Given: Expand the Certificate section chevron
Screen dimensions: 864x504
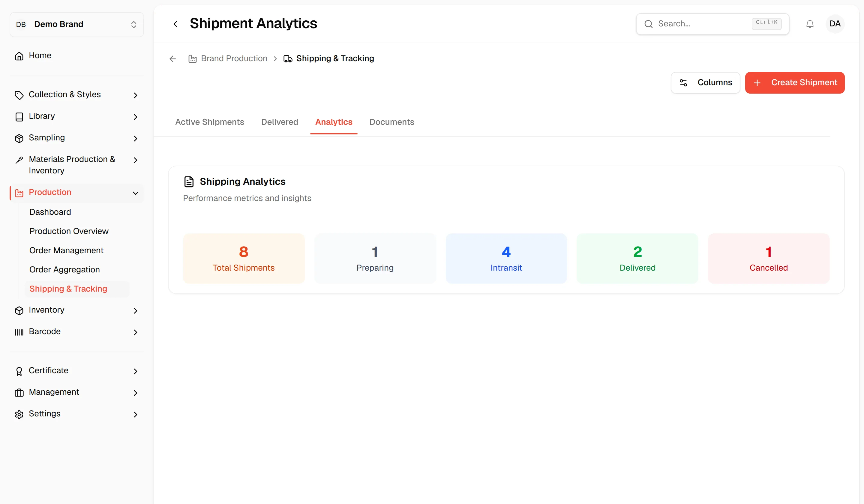Looking at the screenshot, I should [x=135, y=371].
